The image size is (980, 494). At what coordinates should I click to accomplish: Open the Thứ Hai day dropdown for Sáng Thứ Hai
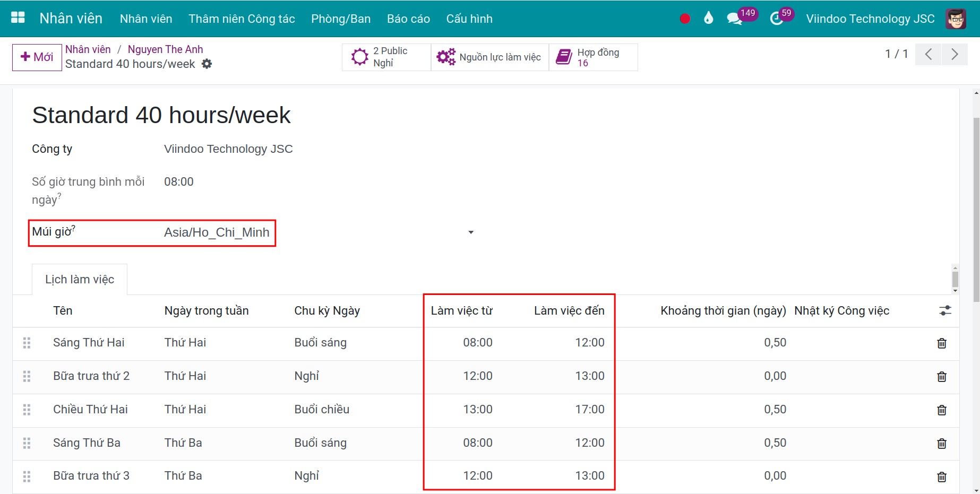click(x=185, y=343)
